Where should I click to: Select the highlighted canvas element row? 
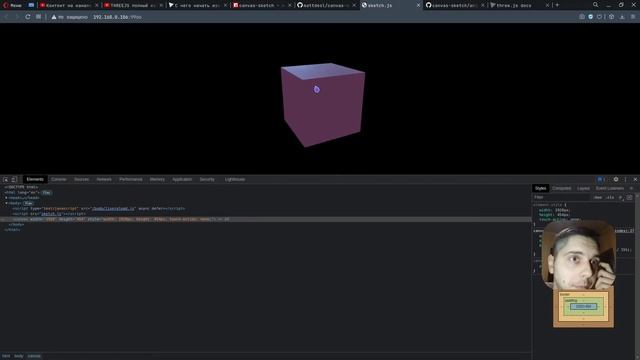[265, 219]
